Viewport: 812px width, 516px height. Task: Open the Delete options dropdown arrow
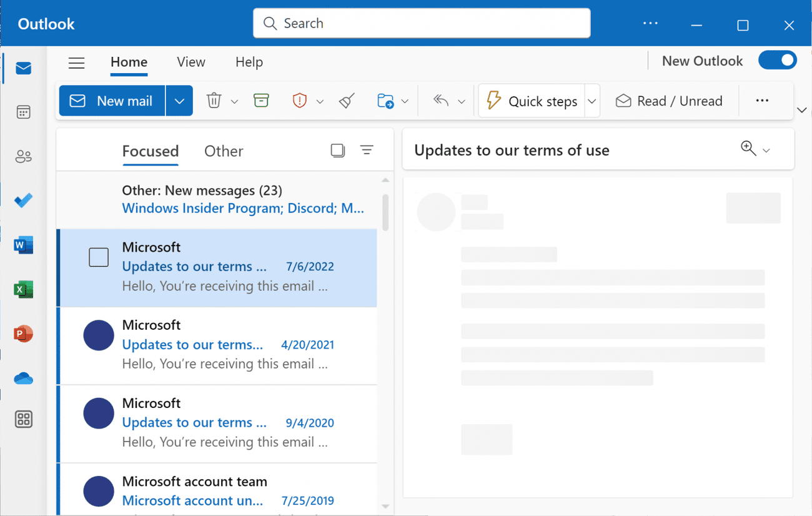[234, 101]
